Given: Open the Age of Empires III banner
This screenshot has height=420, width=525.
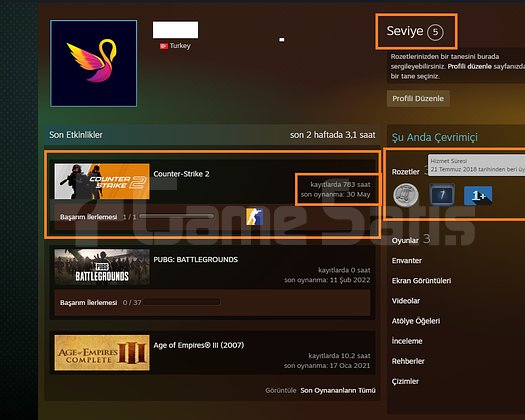Looking at the screenshot, I should pos(102,353).
